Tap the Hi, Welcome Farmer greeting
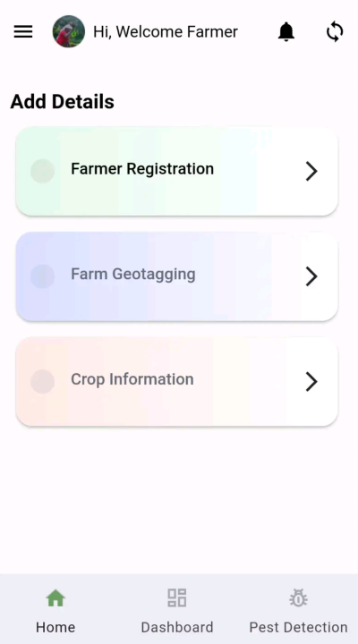 point(166,31)
